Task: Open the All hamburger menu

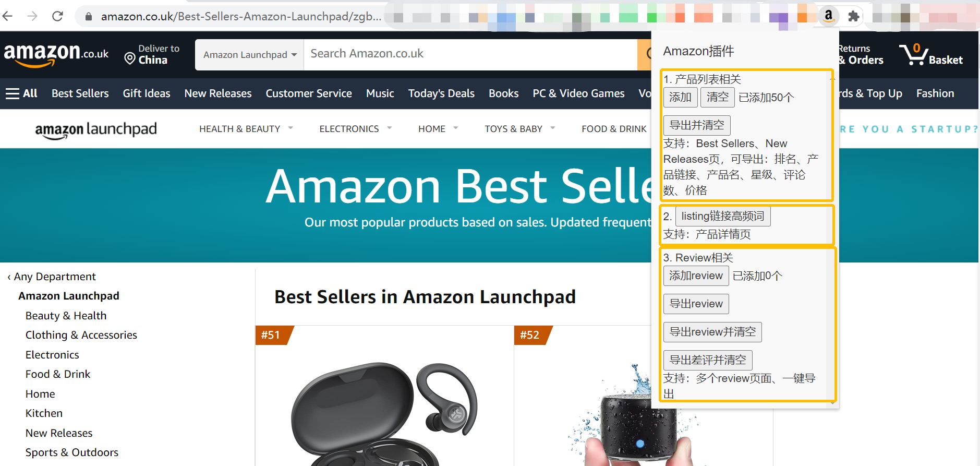Action: tap(21, 93)
